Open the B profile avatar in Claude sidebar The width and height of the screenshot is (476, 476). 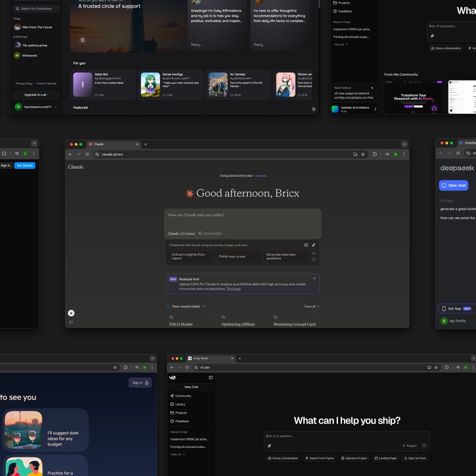71,313
